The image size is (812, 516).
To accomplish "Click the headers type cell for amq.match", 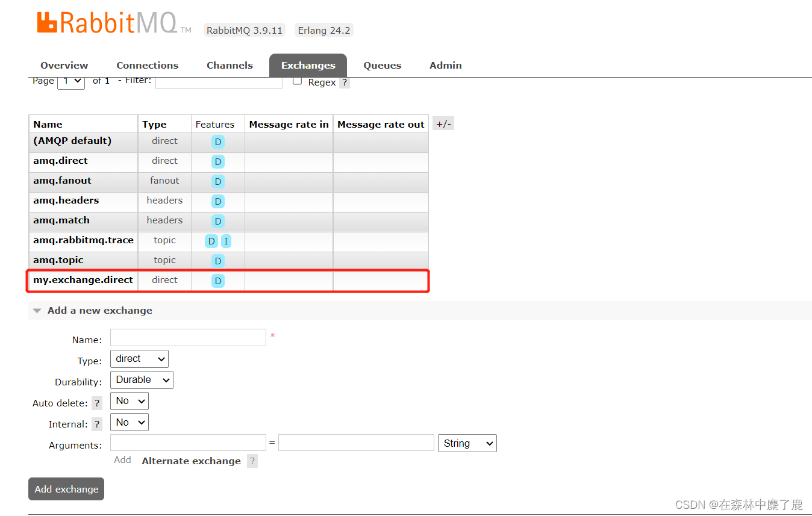I will [164, 220].
